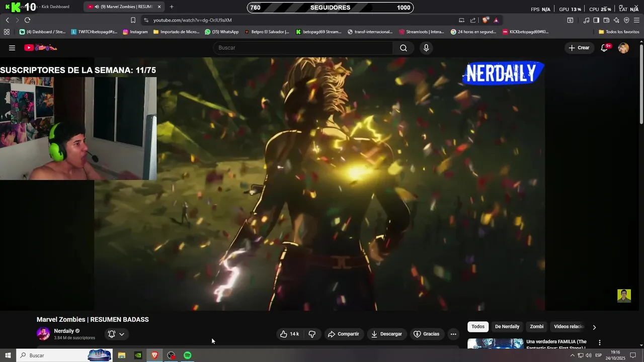644x362 pixels.
Task: Mute the Marvel Zombies tab audio
Action: pyautogui.click(x=97, y=7)
